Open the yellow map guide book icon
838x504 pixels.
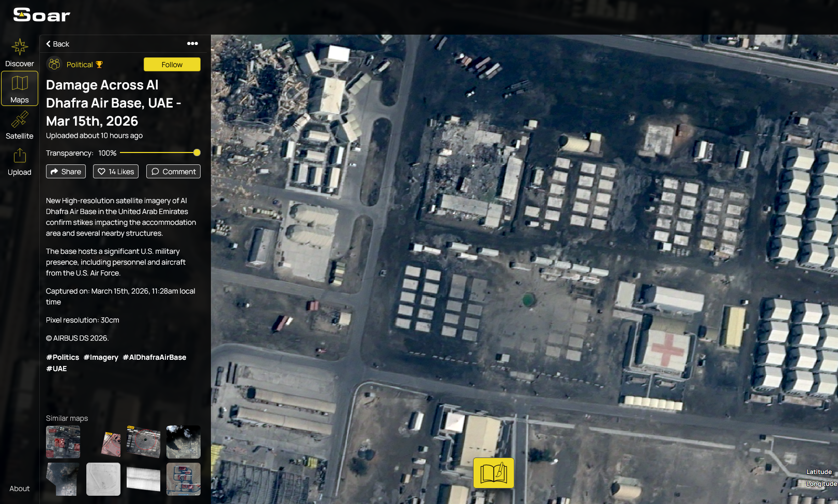(493, 472)
